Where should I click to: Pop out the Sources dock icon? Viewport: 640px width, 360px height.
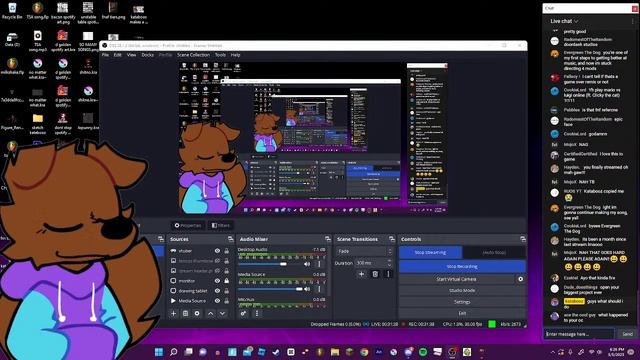[231, 239]
